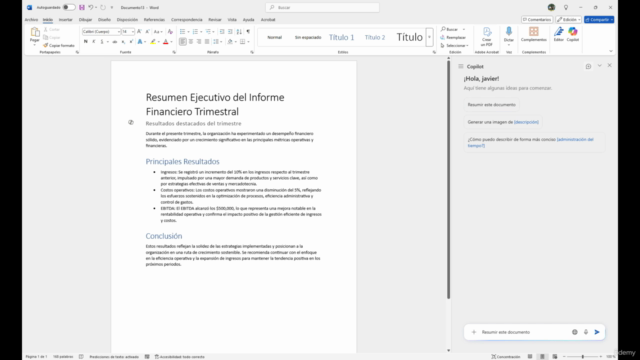Open the Edición mode dropdown
The height and width of the screenshot is (360, 640).
point(569,20)
